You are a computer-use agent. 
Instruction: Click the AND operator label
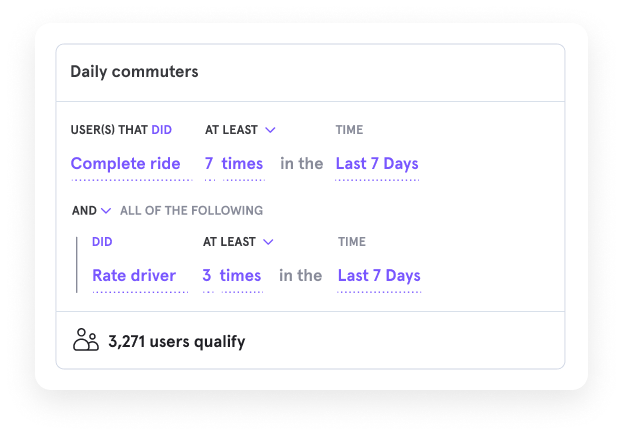pyautogui.click(x=84, y=211)
